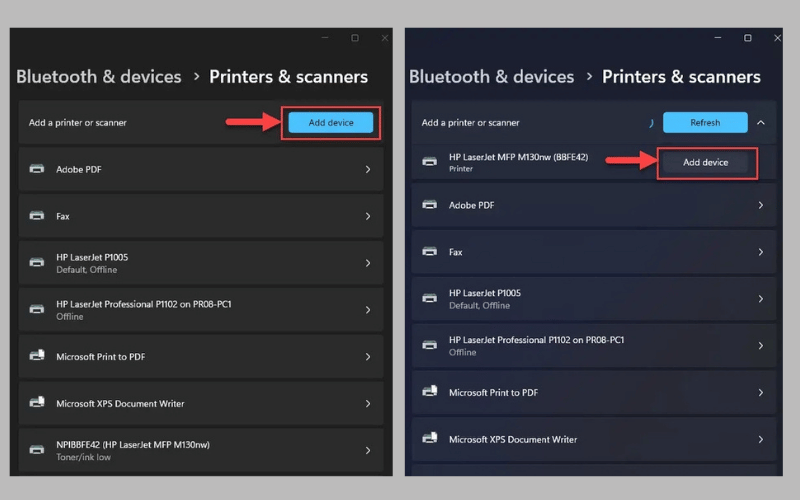
Task: Add the HP LaserJet MFP M130nw (BBFE42) device
Action: [706, 162]
